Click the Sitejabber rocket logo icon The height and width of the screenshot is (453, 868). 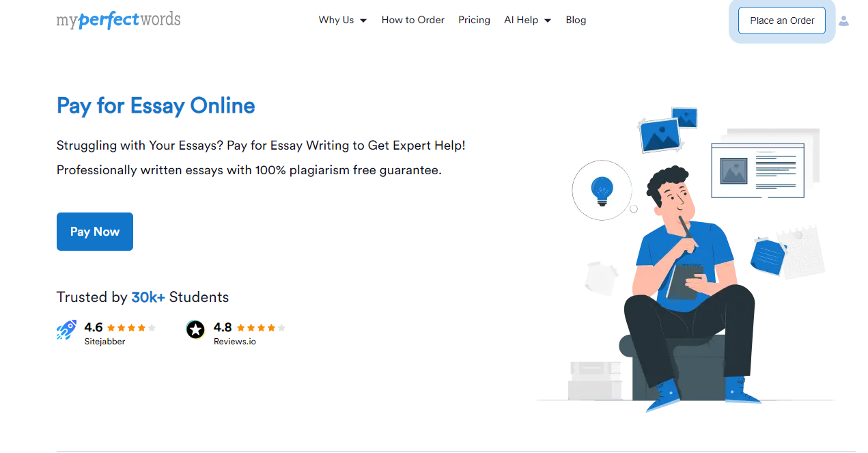[x=66, y=330]
